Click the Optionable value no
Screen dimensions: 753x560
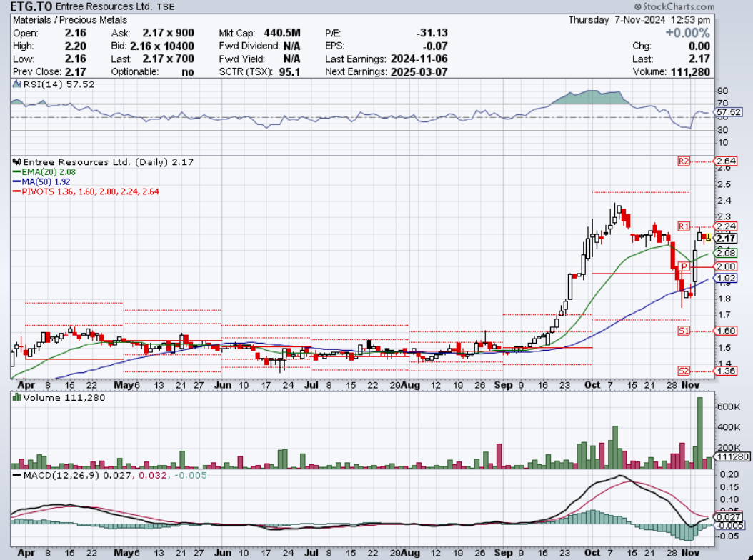pyautogui.click(x=188, y=72)
